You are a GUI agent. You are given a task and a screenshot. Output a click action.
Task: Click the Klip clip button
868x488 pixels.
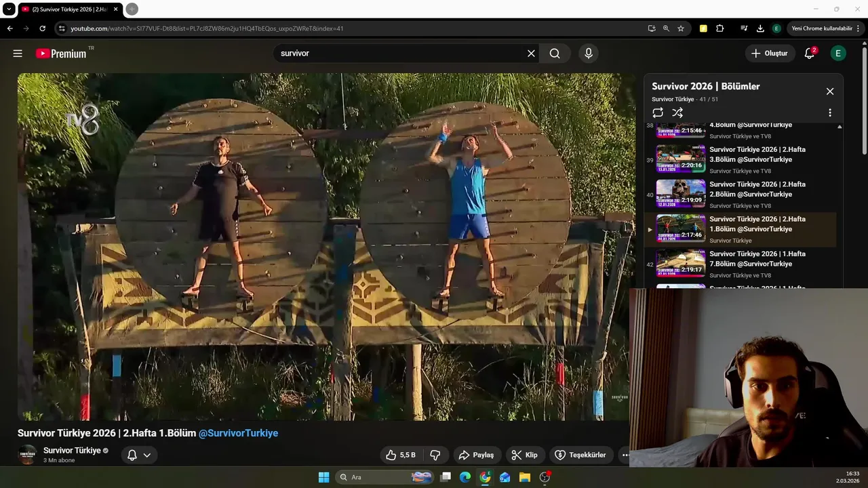tap(524, 455)
